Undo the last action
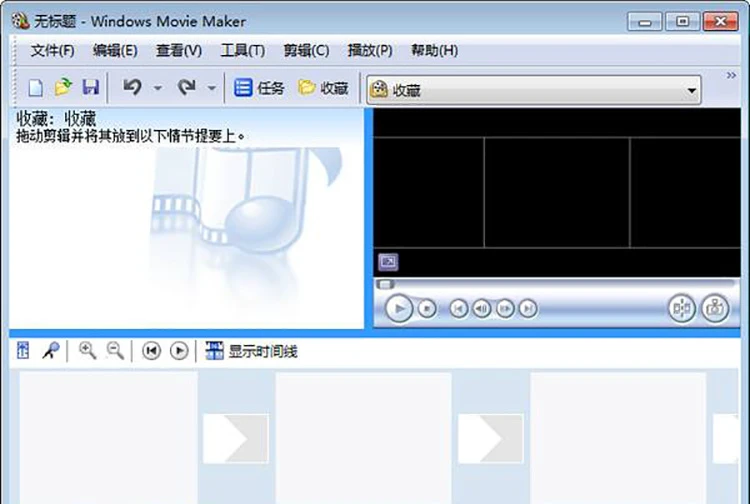 point(132,87)
